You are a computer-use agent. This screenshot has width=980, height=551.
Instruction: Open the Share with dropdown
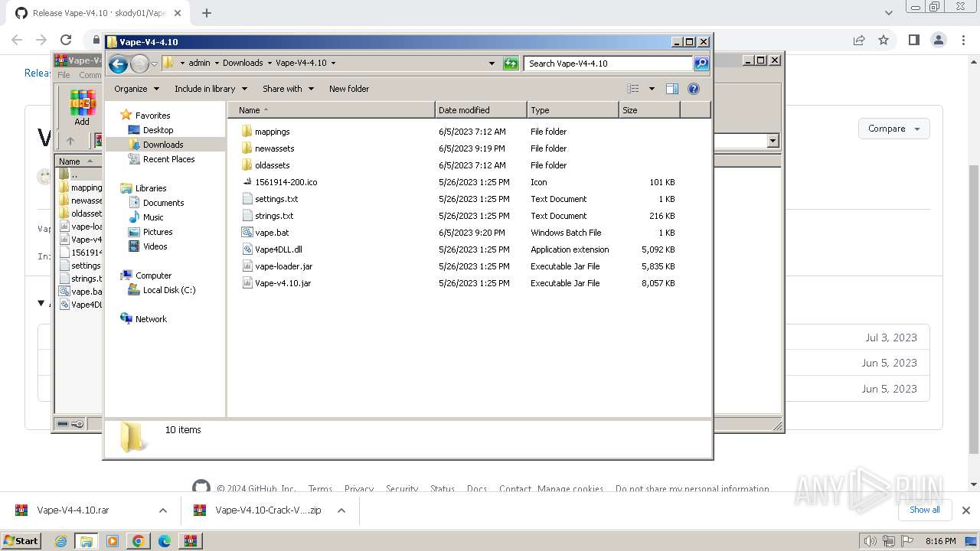coord(288,89)
